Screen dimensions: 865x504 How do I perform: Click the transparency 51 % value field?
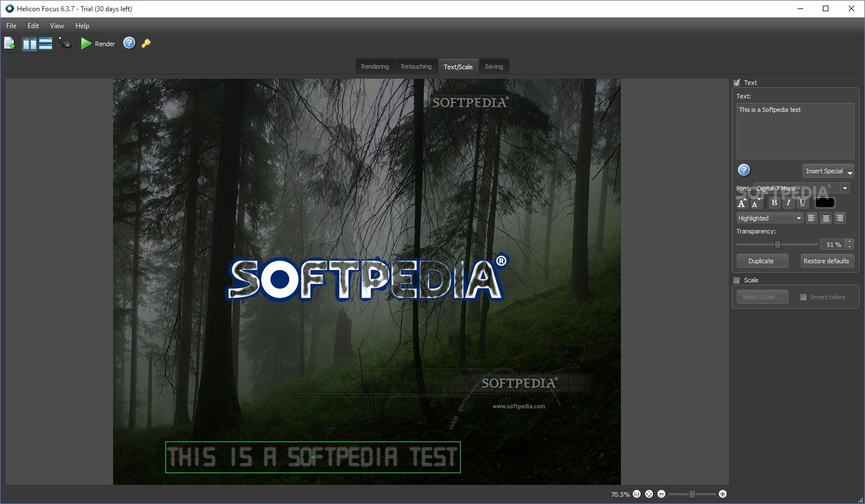coord(833,244)
